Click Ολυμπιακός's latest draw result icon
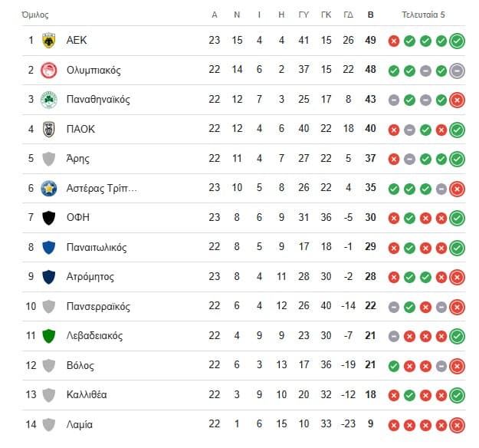The width and height of the screenshot is (479, 448). pos(458,71)
